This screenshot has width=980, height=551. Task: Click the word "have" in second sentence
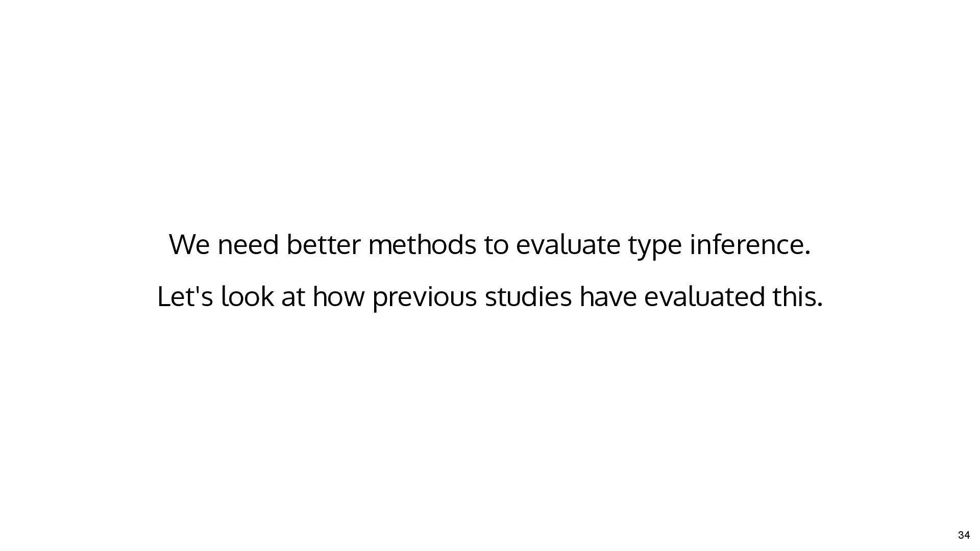[608, 296]
